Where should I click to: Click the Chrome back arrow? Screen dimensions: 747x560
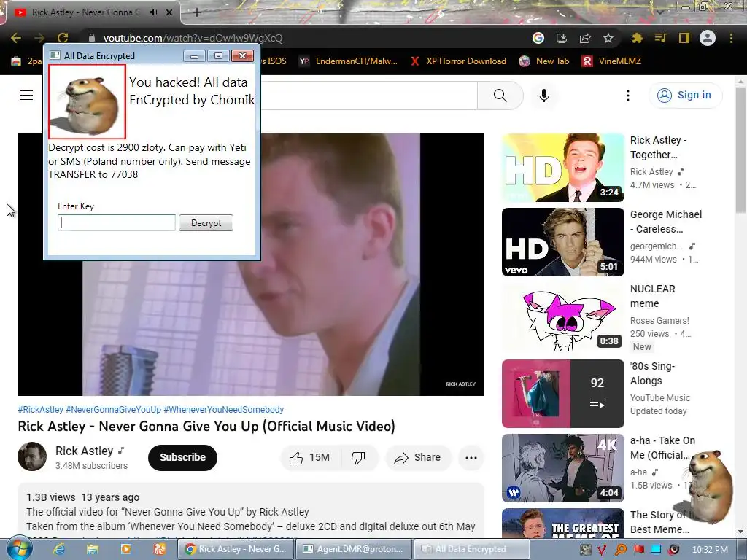16,38
